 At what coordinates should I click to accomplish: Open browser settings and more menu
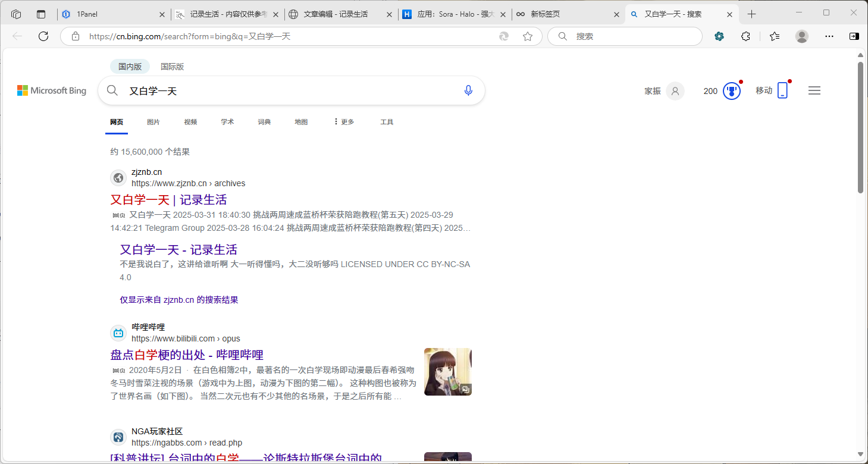point(829,36)
